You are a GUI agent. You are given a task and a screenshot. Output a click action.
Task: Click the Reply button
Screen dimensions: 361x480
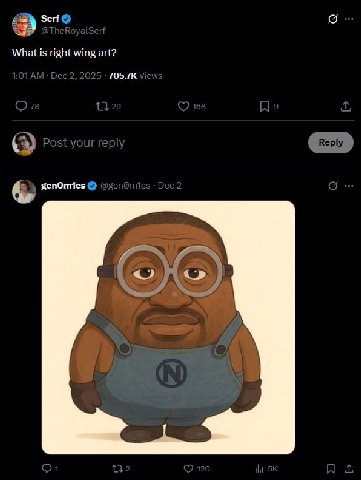(x=331, y=143)
